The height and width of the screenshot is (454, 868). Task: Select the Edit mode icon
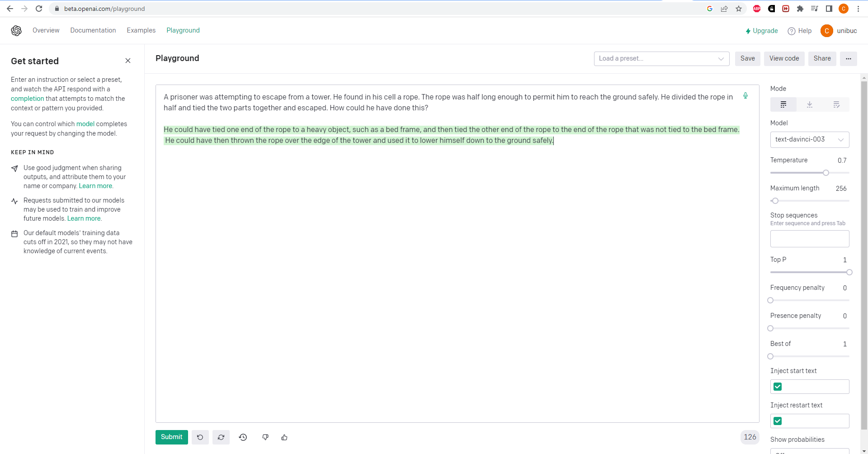pos(836,104)
